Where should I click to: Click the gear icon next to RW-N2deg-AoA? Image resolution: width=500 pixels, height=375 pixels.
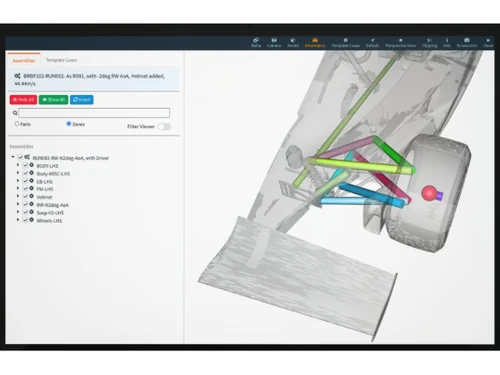click(32, 204)
